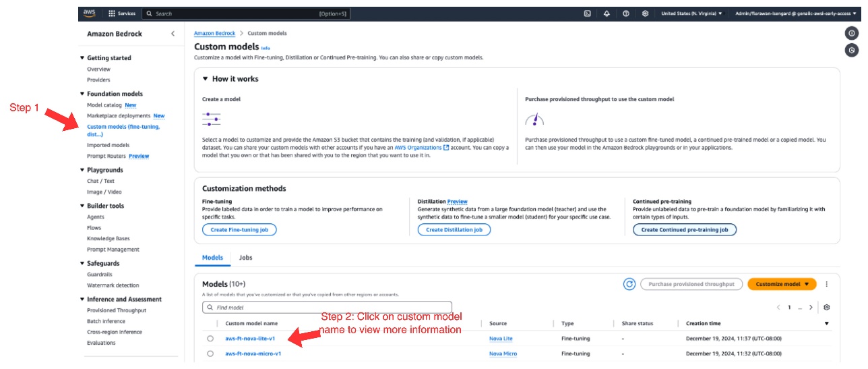Click the Distillation Preview link
This screenshot has width=868, height=369.
pyautogui.click(x=457, y=201)
